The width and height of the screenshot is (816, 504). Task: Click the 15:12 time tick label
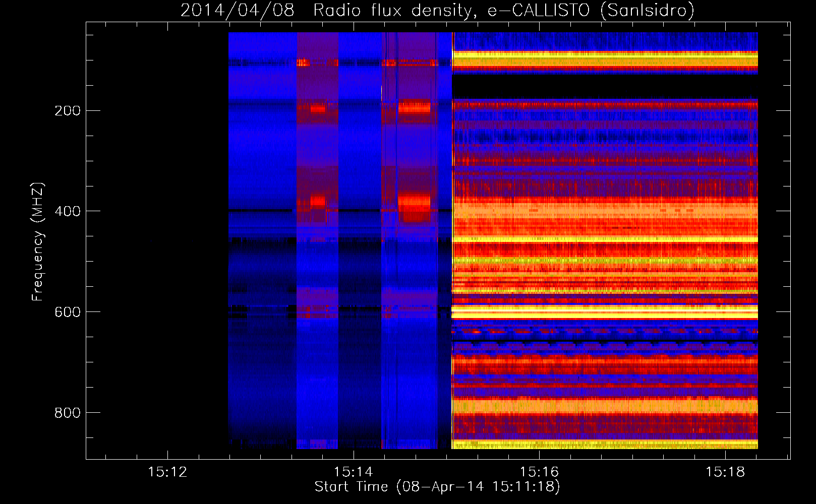pyautogui.click(x=167, y=472)
